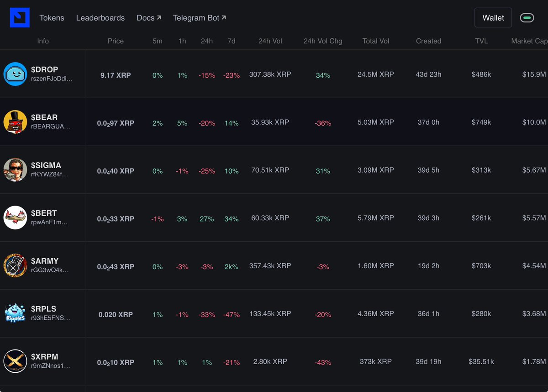Open the $DROP token avatar icon
The height and width of the screenshot is (392, 548).
[16, 74]
